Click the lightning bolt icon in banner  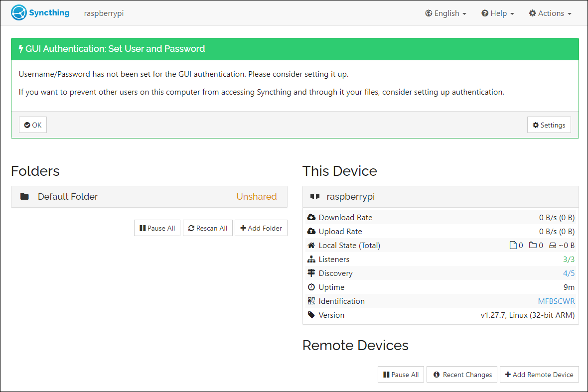pos(21,49)
